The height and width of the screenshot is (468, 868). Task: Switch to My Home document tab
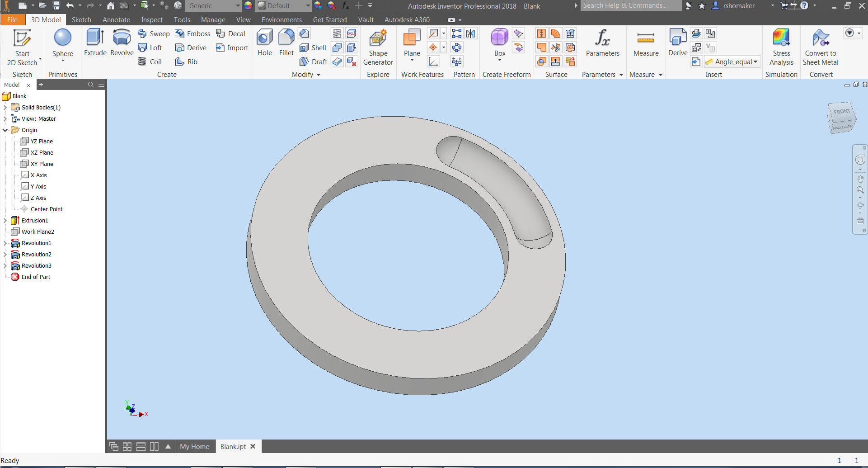[195, 447]
